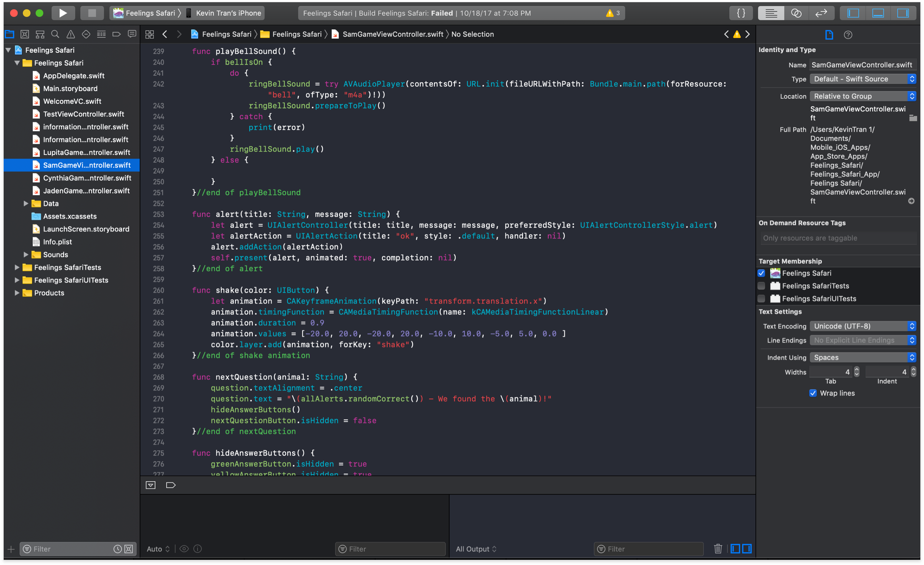Image resolution: width=924 pixels, height=565 pixels.
Task: Jump to previous issue arrow
Action: tap(727, 34)
